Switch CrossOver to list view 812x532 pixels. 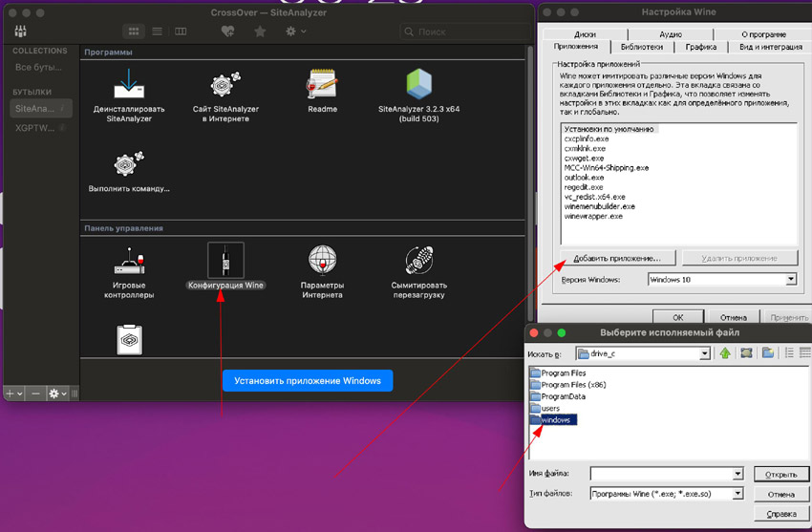157,32
